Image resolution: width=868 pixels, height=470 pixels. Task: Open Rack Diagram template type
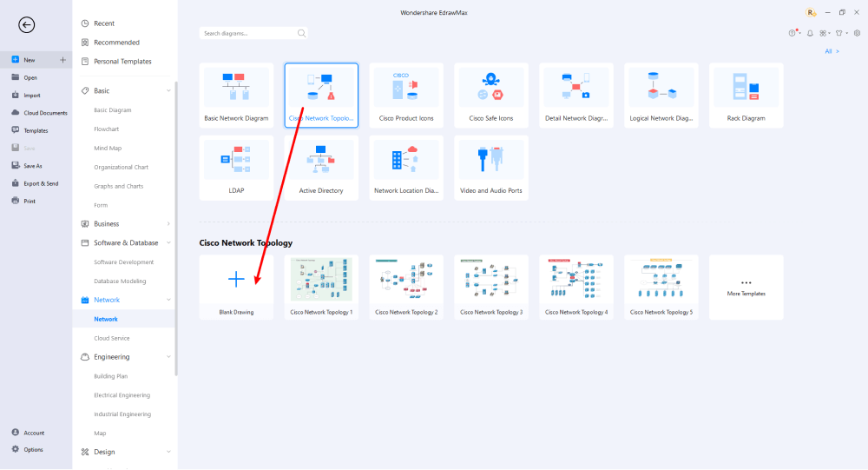pyautogui.click(x=746, y=96)
